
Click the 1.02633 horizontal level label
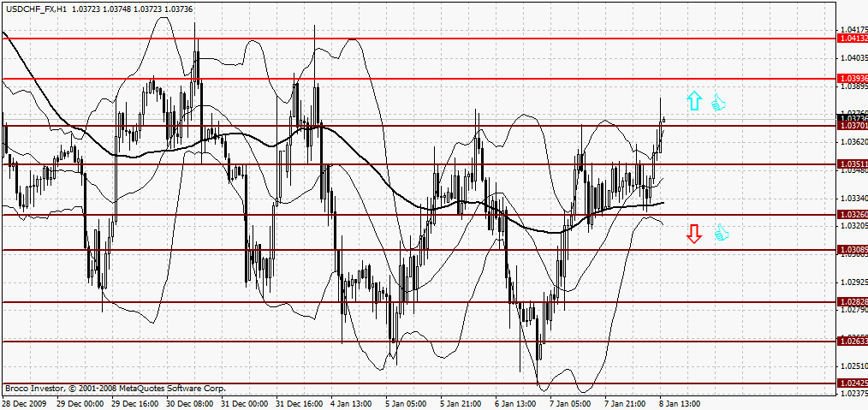[853, 342]
